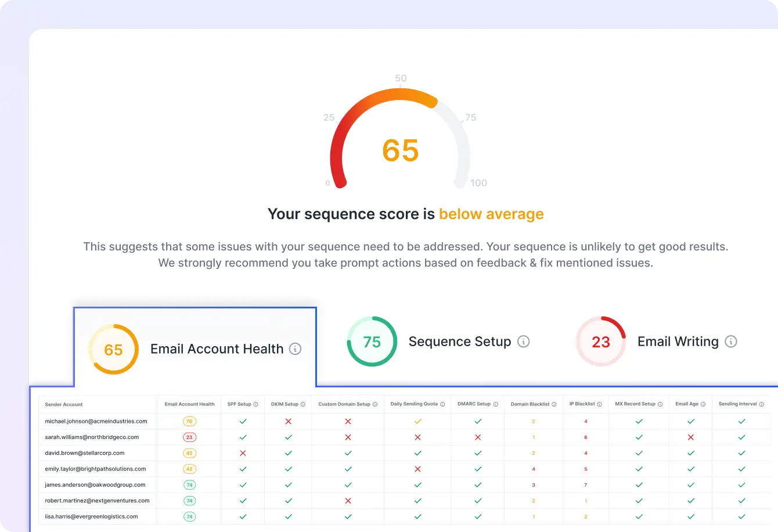
Task: Click sender lisa.harris@evergreenlogistics.com
Action: click(92, 516)
